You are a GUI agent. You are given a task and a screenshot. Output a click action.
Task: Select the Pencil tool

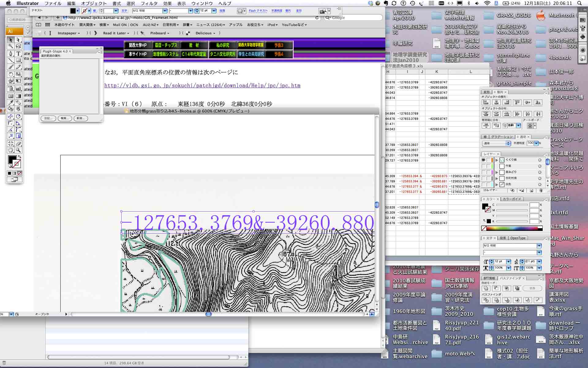point(18,67)
